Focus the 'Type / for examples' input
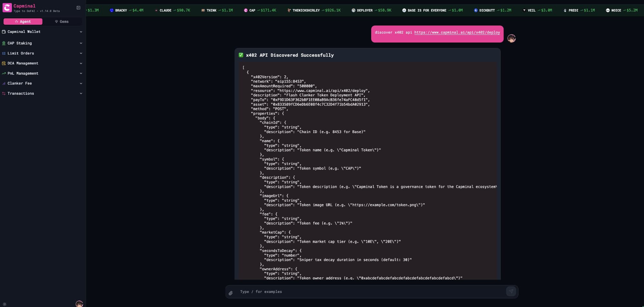Screen dimensions: 644x307 click(x=370, y=292)
